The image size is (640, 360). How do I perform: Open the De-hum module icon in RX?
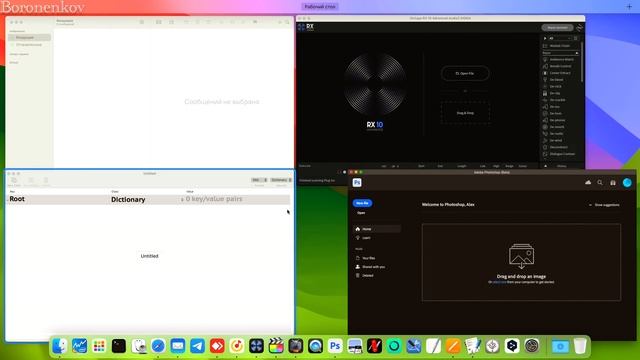(545, 113)
